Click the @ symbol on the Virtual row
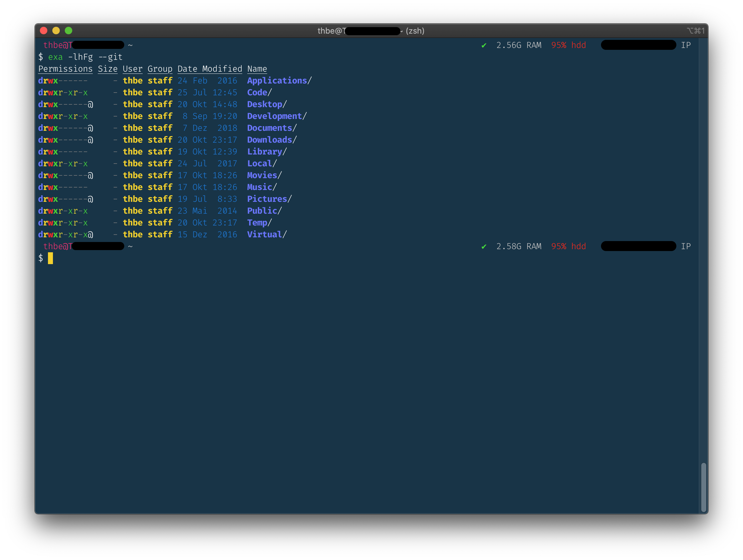Image resolution: width=743 pixels, height=560 pixels. pyautogui.click(x=90, y=235)
